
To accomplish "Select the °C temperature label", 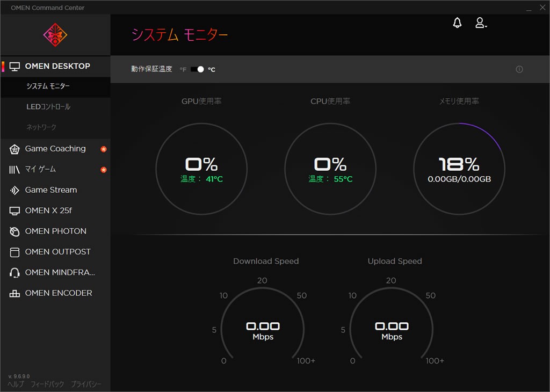I will [212, 69].
